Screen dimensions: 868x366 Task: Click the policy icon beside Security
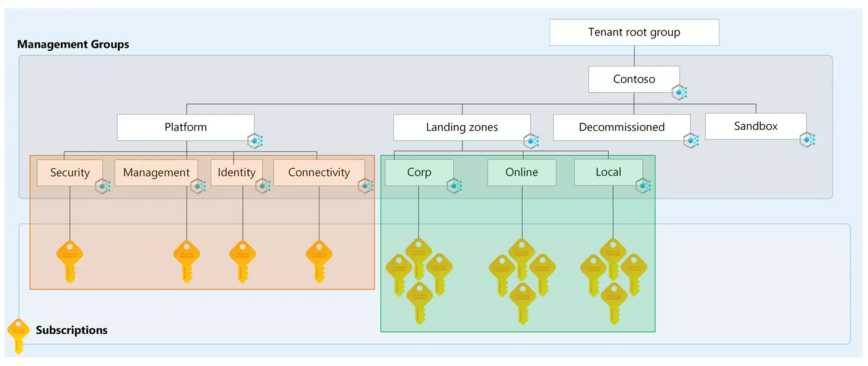103,185
